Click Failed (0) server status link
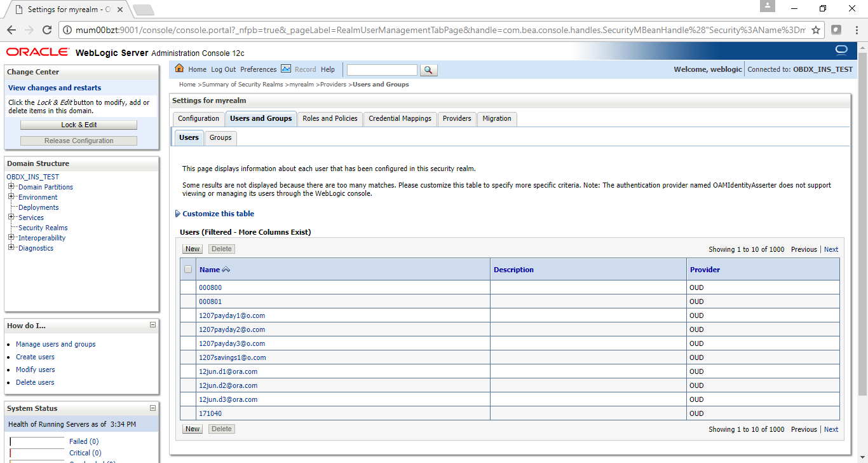868x463 pixels. pos(84,441)
